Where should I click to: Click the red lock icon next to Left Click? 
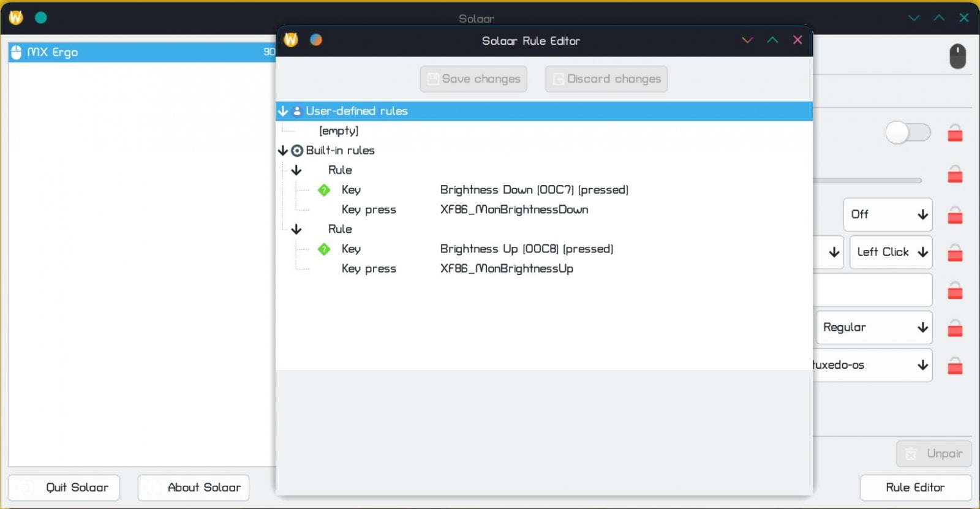click(955, 252)
